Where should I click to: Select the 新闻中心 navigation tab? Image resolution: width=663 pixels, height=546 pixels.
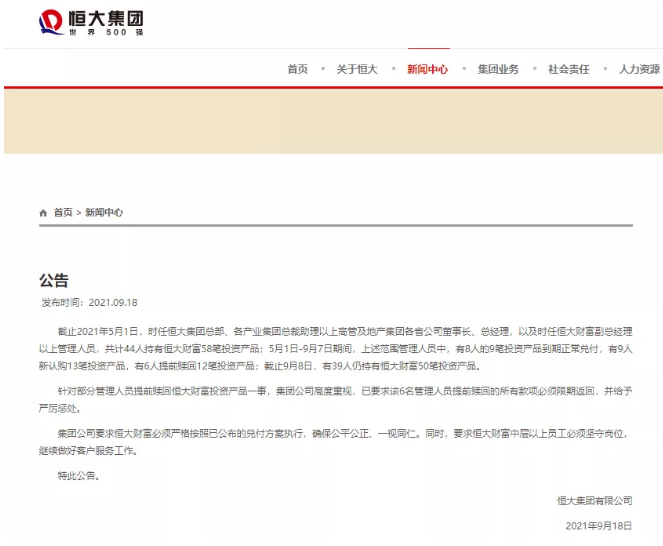pos(427,69)
